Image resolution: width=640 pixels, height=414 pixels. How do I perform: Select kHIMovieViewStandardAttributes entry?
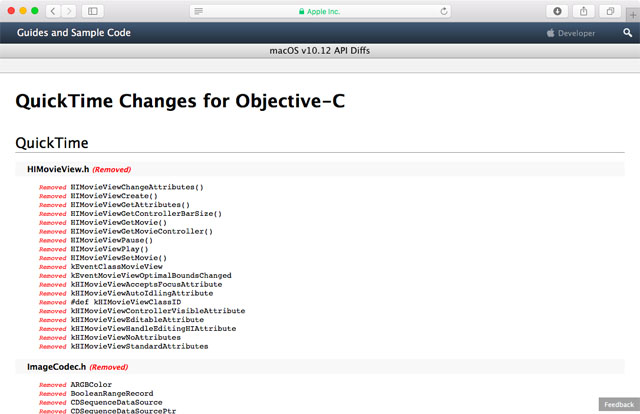[140, 346]
